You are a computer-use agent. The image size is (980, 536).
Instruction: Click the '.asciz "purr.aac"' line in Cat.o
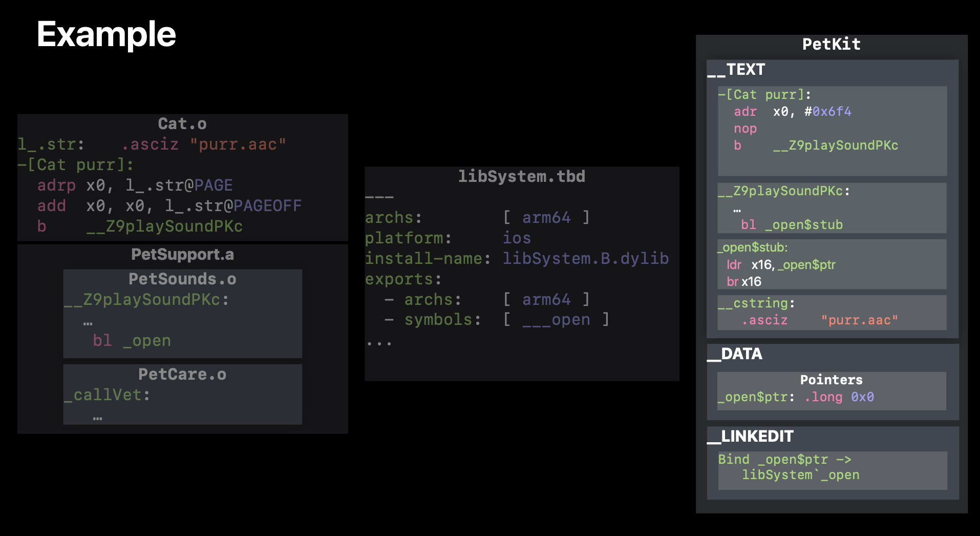(x=204, y=145)
